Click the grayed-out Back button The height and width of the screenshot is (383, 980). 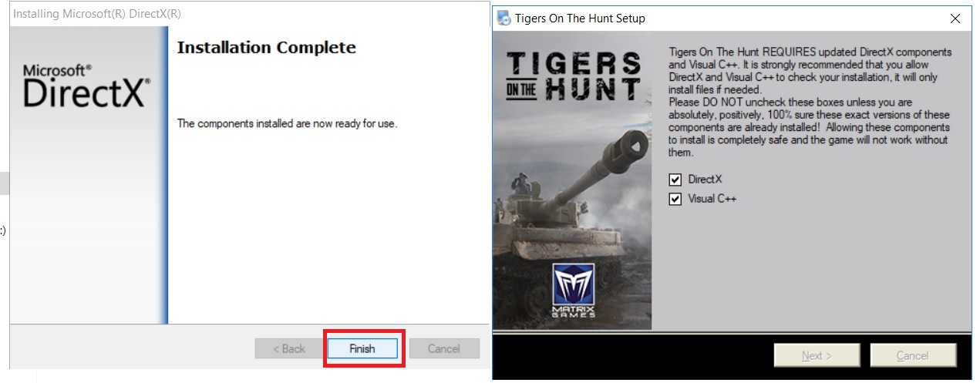288,348
